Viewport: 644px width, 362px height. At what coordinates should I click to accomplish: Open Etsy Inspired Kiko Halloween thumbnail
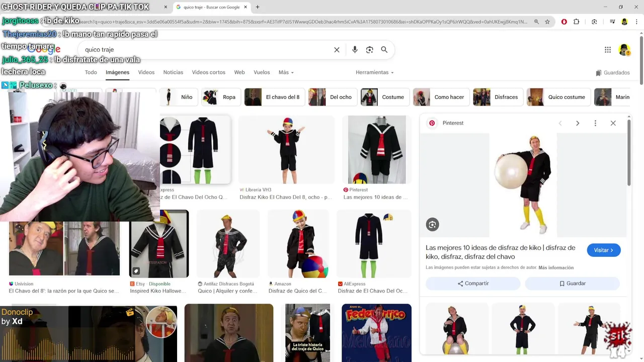(159, 244)
